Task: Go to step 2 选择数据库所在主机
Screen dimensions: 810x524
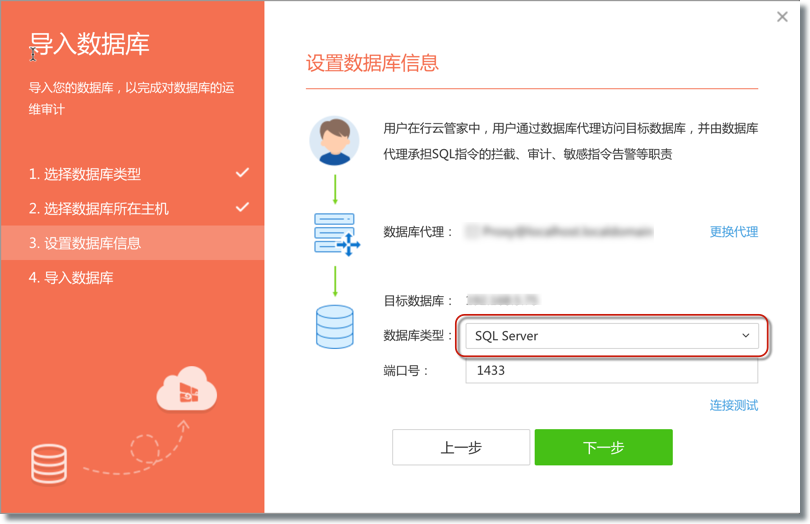Action: click(x=99, y=208)
